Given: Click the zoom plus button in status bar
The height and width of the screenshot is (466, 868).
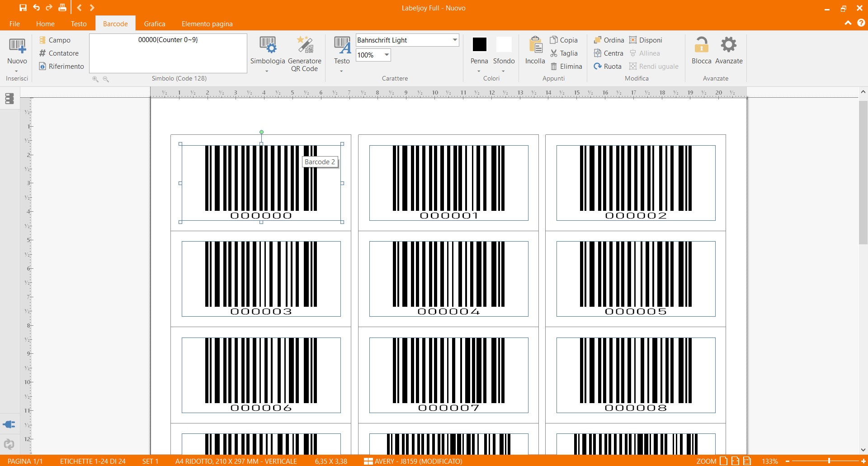Looking at the screenshot, I should [x=863, y=461].
